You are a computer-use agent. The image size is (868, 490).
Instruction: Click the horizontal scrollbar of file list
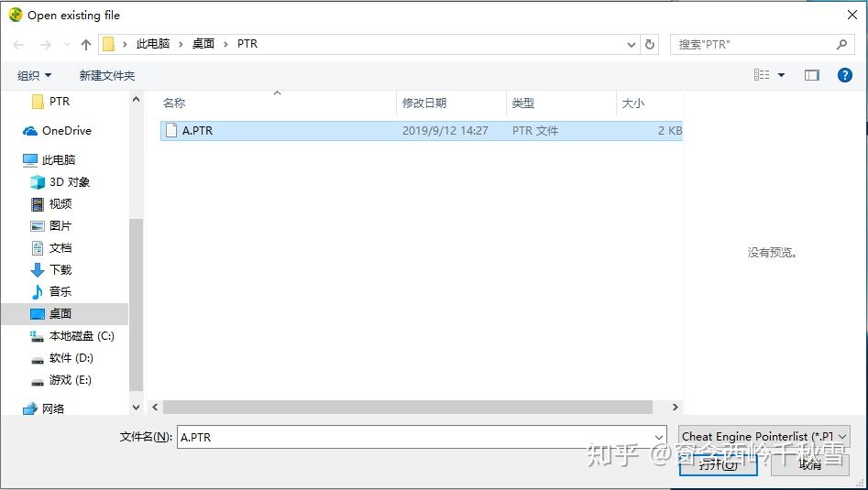(408, 408)
